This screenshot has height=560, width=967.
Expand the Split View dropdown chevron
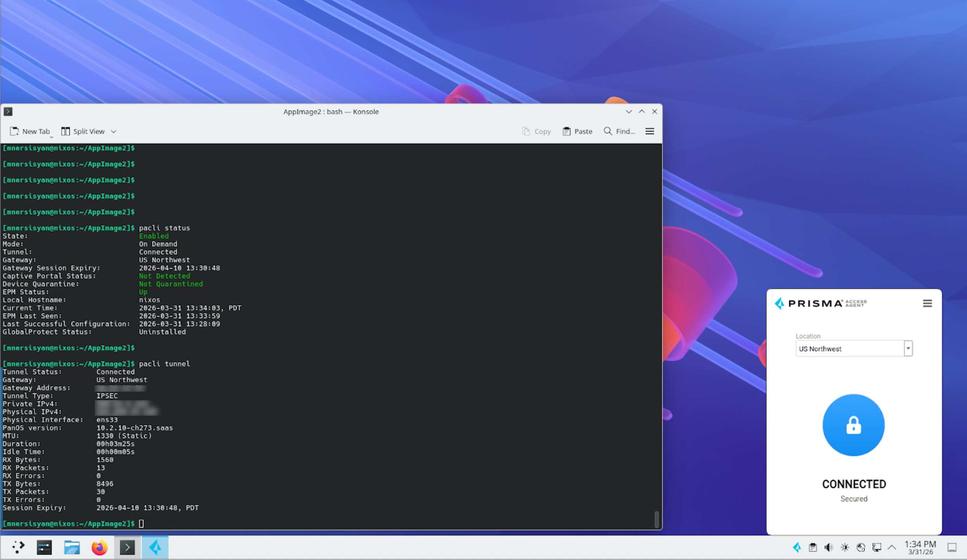pyautogui.click(x=113, y=131)
